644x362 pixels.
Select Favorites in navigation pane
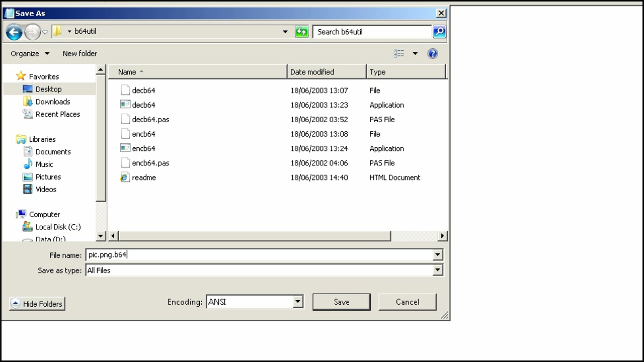point(44,76)
